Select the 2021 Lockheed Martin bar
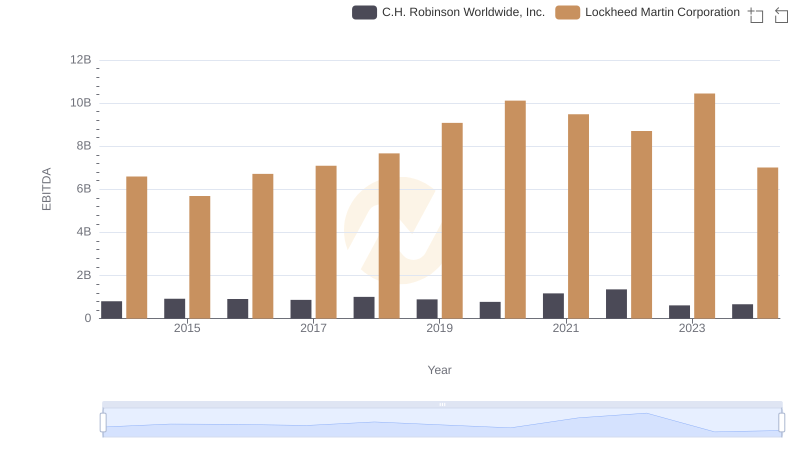Image resolution: width=800 pixels, height=461 pixels. click(578, 216)
